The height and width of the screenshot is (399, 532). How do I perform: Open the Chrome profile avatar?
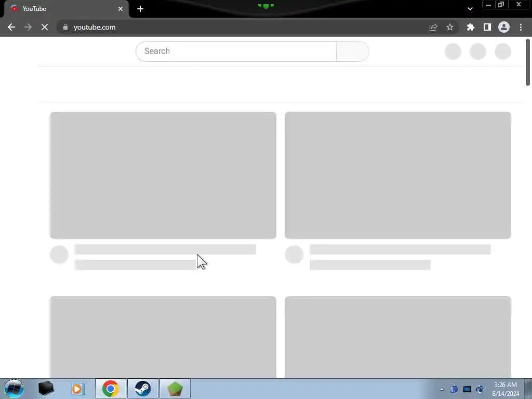point(504,27)
